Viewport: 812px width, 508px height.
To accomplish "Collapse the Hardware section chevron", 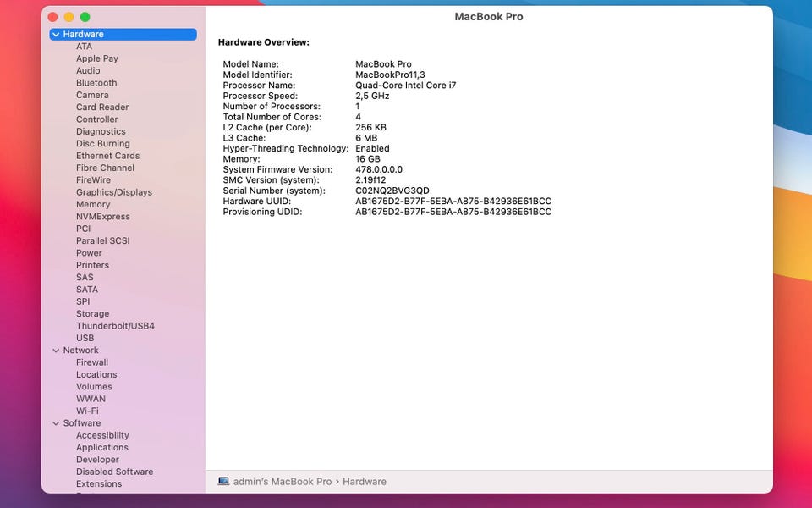I will (x=56, y=34).
